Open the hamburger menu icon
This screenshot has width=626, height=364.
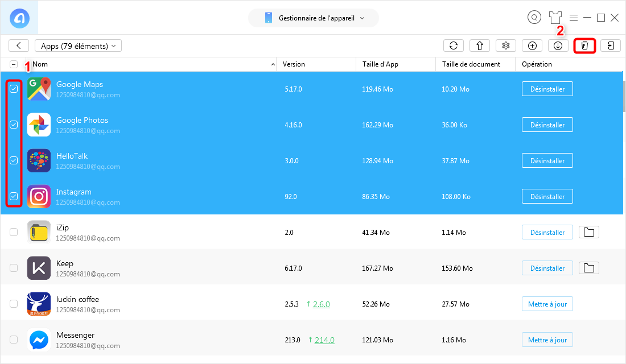[x=574, y=18]
